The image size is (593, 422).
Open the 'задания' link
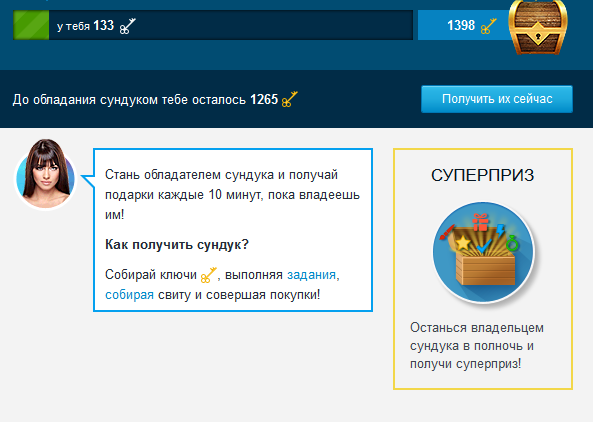tap(311, 275)
